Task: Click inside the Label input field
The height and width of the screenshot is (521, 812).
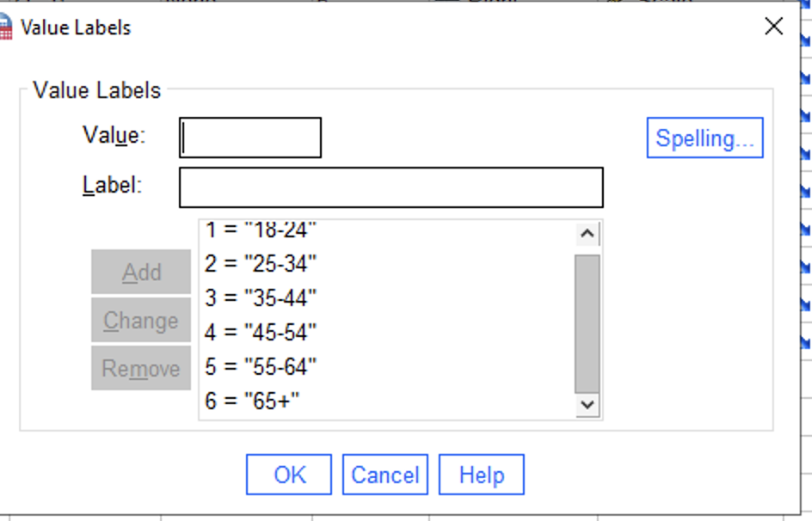Action: click(x=391, y=187)
